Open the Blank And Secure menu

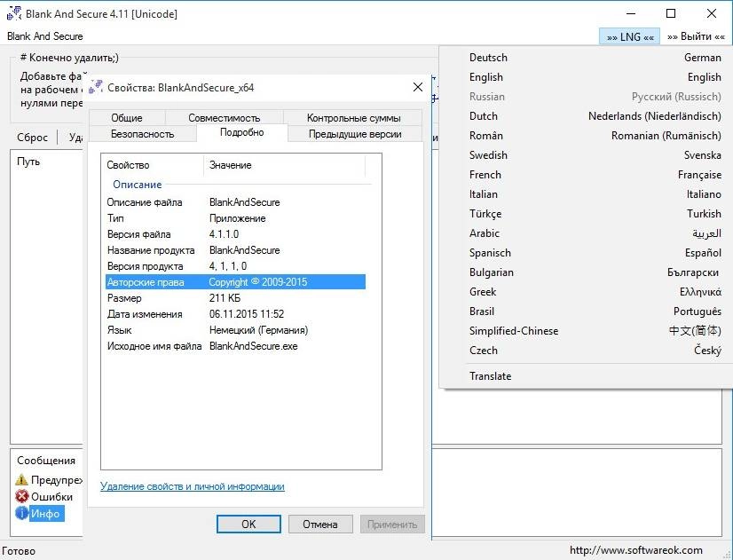pos(45,36)
